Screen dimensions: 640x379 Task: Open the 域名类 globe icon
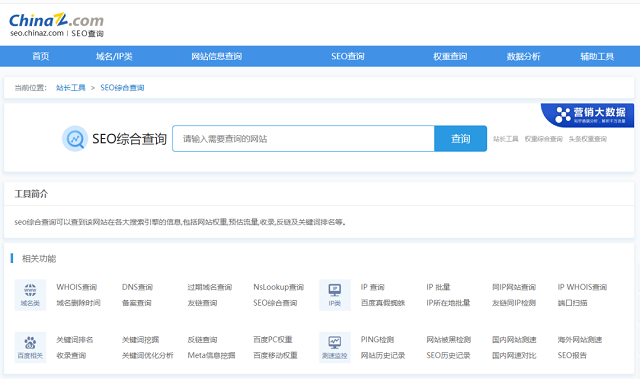point(30,295)
